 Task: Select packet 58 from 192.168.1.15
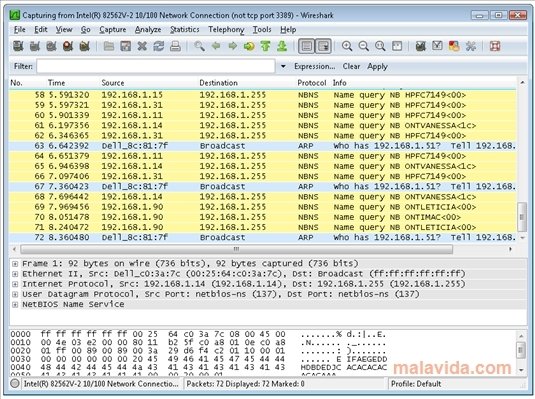263,95
